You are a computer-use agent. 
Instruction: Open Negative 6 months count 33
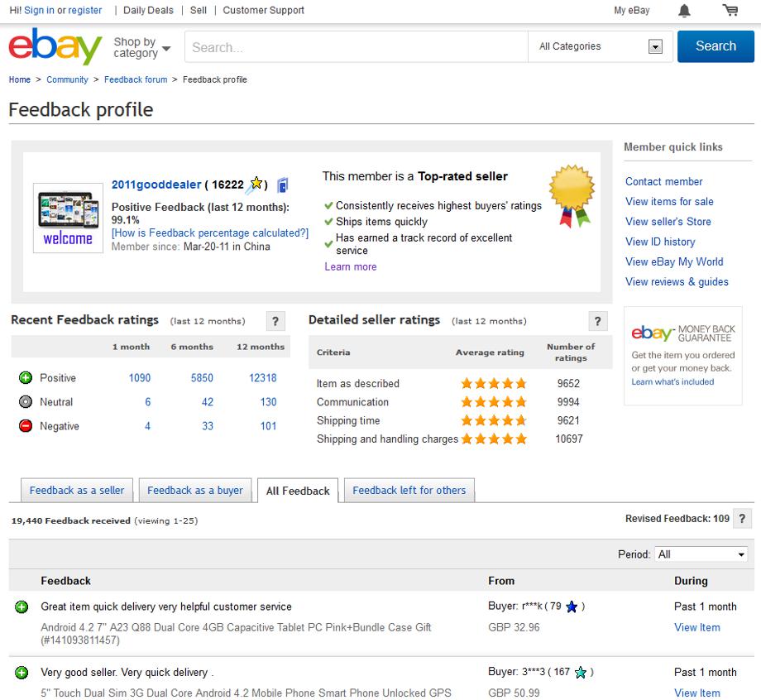[x=208, y=426]
